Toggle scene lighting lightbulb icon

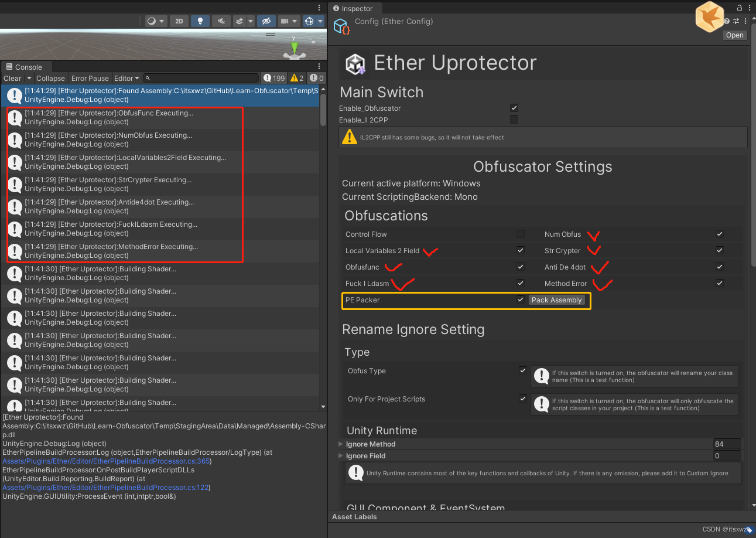click(200, 21)
